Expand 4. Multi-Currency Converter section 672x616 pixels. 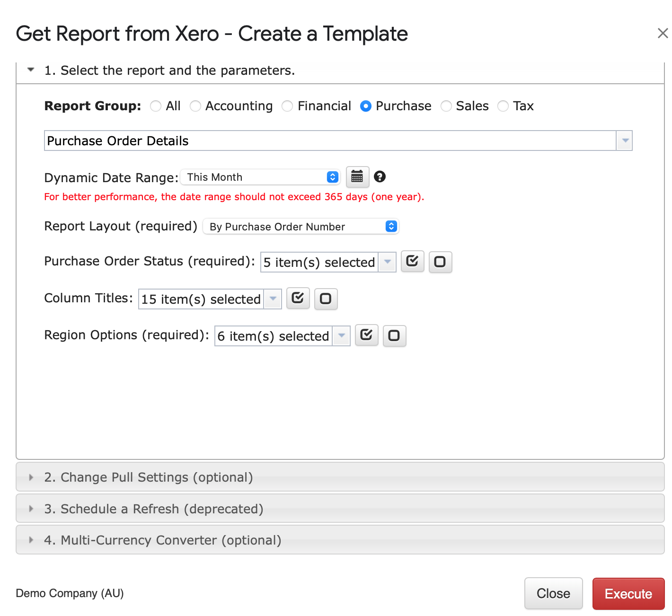[340, 540]
